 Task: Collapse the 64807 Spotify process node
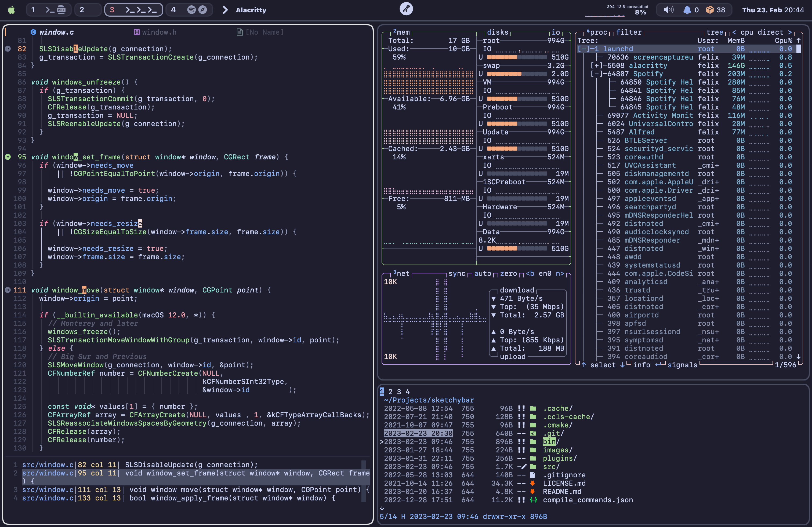pos(597,74)
